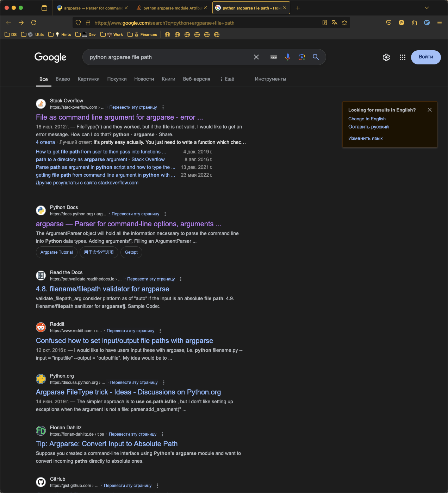
Task: Close the argparse Parser documentation tab
Action: (126, 8)
